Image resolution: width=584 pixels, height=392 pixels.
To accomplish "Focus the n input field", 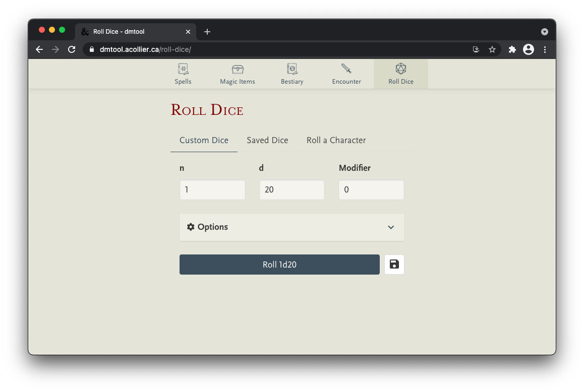I will coord(212,190).
